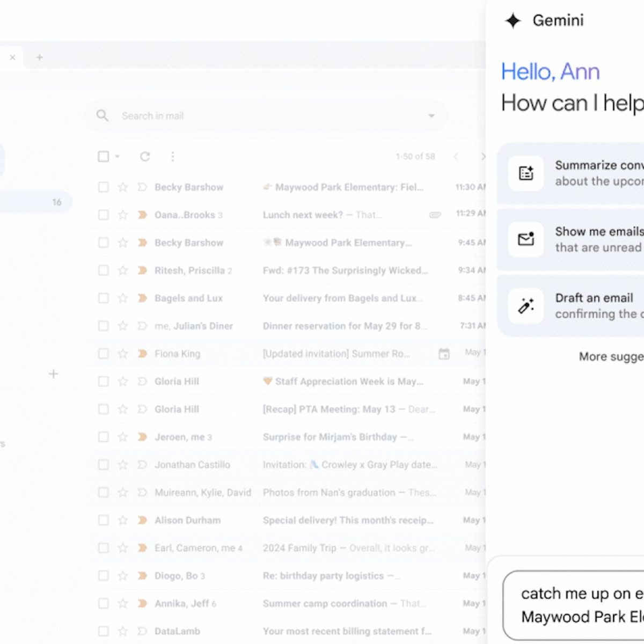Click the Gemini sparkle icon
Viewport: 644px width, 644px height.
pyautogui.click(x=513, y=21)
